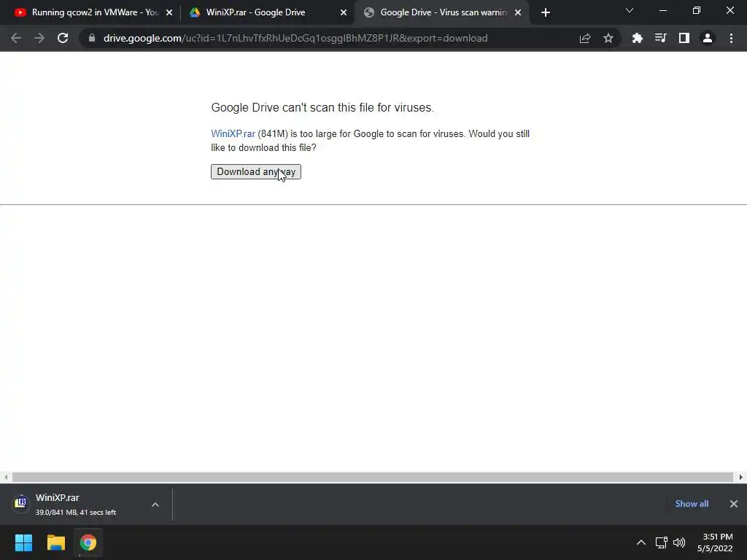Reload the current page
Screen dimensions: 747x560
click(63, 38)
